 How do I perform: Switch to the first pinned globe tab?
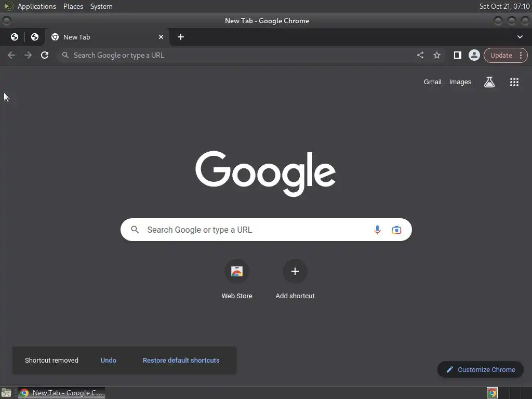click(14, 37)
